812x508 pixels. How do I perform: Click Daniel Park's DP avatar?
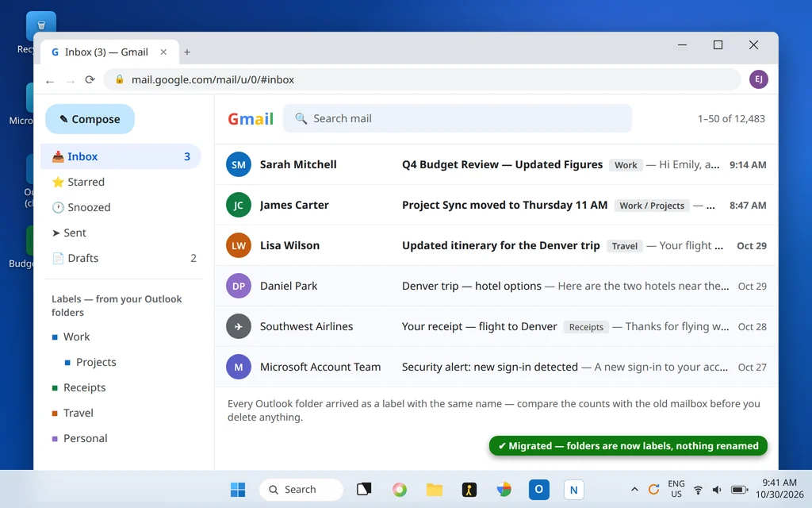click(238, 286)
